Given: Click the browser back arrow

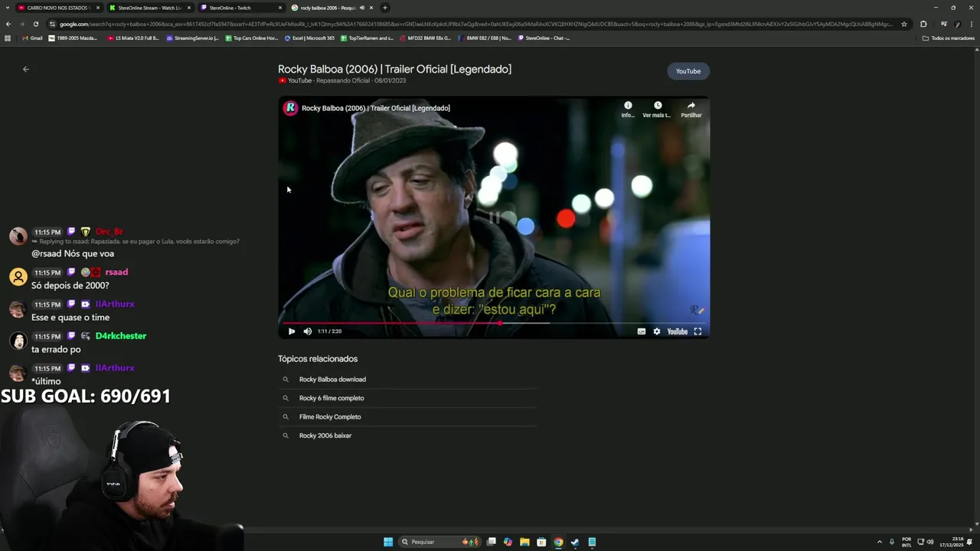Looking at the screenshot, I should 8,24.
